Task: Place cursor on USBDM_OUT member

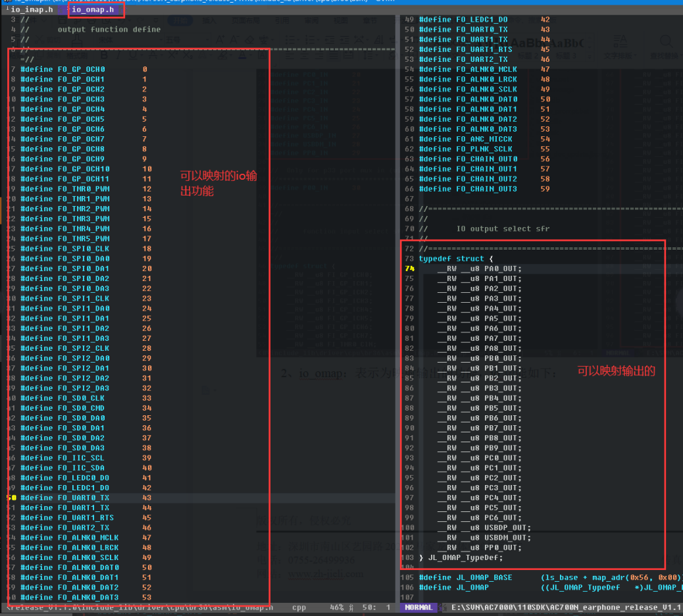Action: tap(484, 538)
